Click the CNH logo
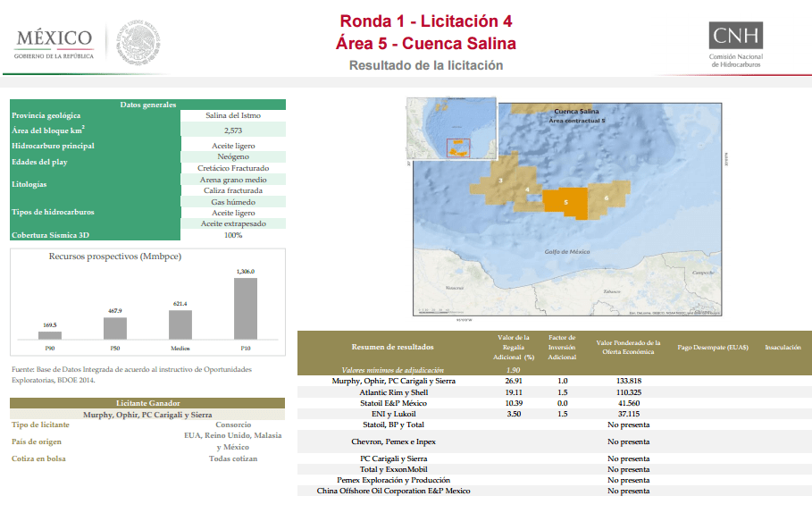Screen dimensions: 812x513 click(x=735, y=45)
